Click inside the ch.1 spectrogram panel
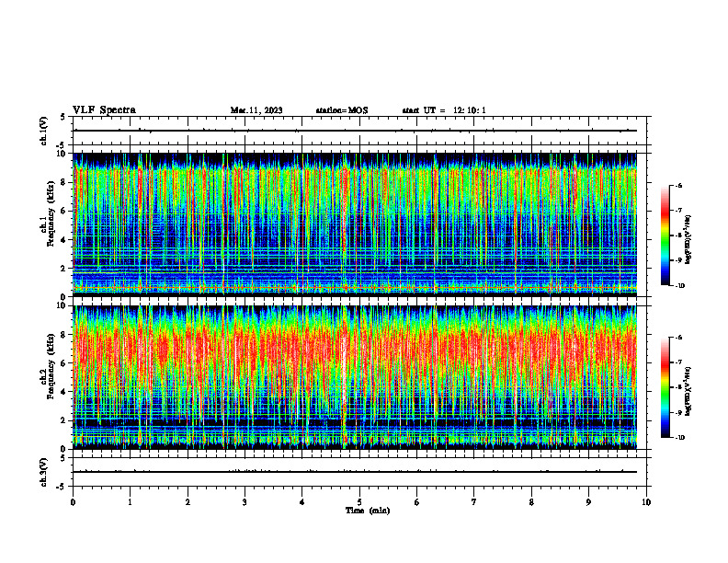 355,224
